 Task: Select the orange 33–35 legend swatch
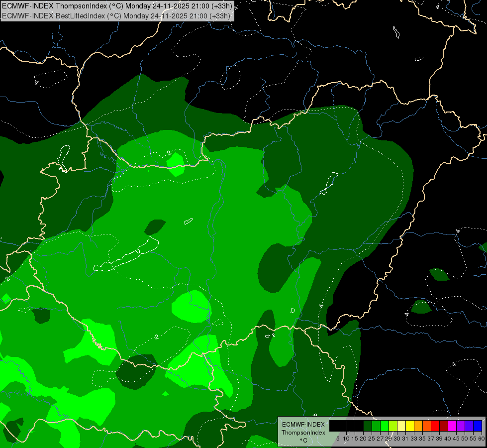point(418,426)
